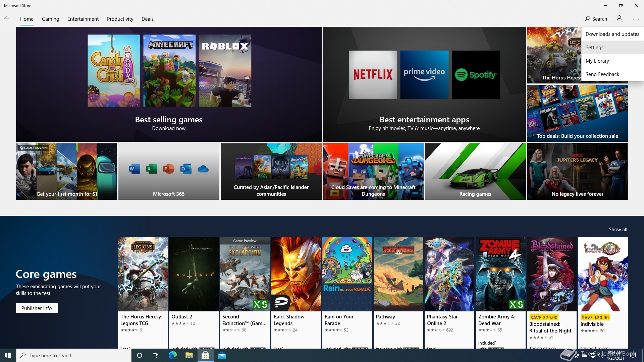The image size is (644, 362).
Task: Open Game Pass first month offer
Action: coord(66,172)
